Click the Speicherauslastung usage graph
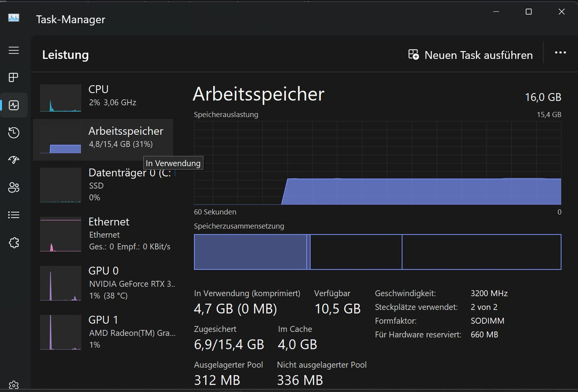Screen dimensions: 578x392 tap(378, 163)
